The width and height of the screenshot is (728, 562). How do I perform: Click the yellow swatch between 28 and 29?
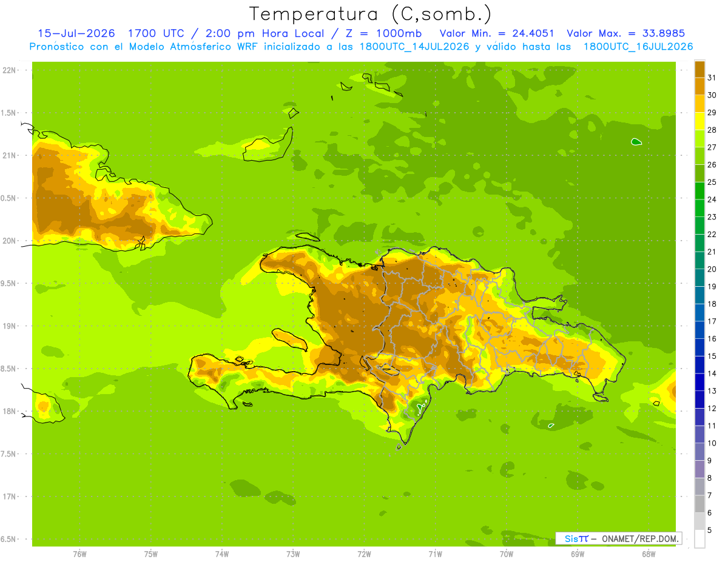(x=699, y=121)
